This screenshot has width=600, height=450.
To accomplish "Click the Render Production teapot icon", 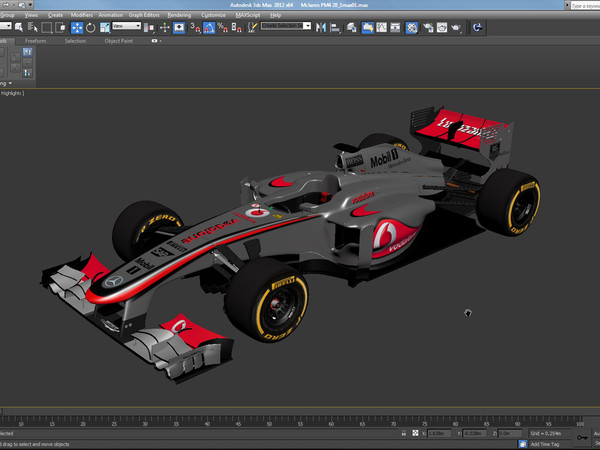I will click(x=456, y=27).
